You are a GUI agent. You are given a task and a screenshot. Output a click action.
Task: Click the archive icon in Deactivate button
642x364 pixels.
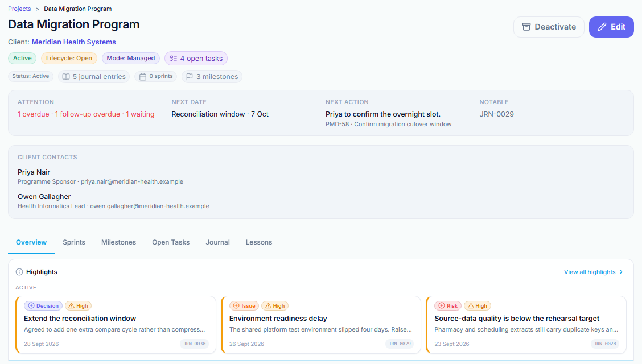tap(526, 27)
